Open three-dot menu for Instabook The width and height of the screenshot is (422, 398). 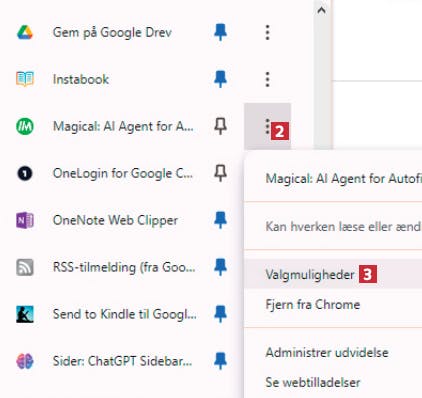(267, 79)
